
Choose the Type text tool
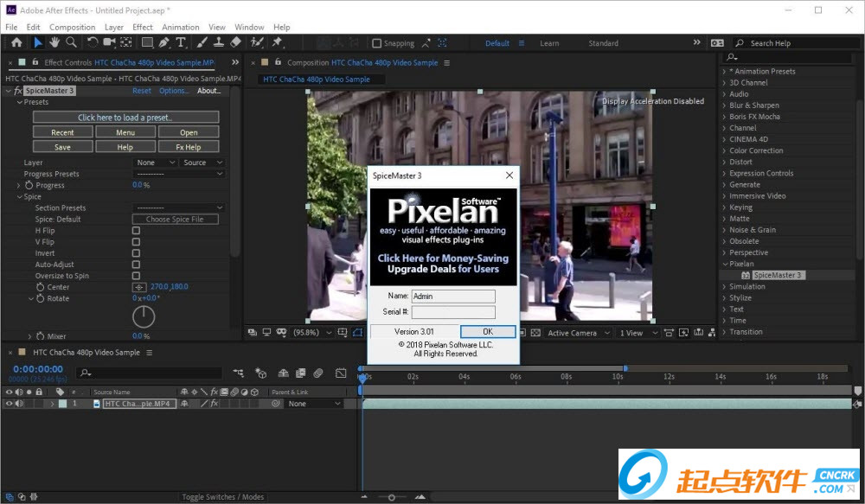[x=181, y=42]
